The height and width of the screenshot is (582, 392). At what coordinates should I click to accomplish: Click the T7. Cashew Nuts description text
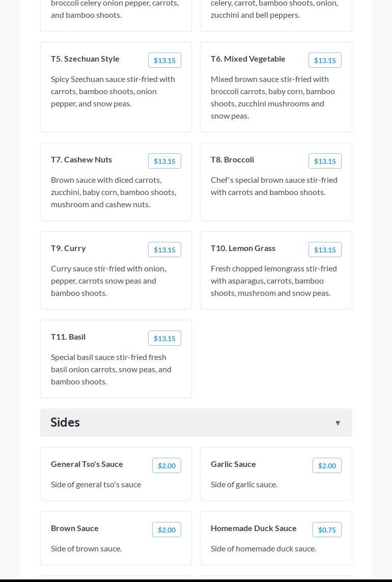[x=114, y=192]
